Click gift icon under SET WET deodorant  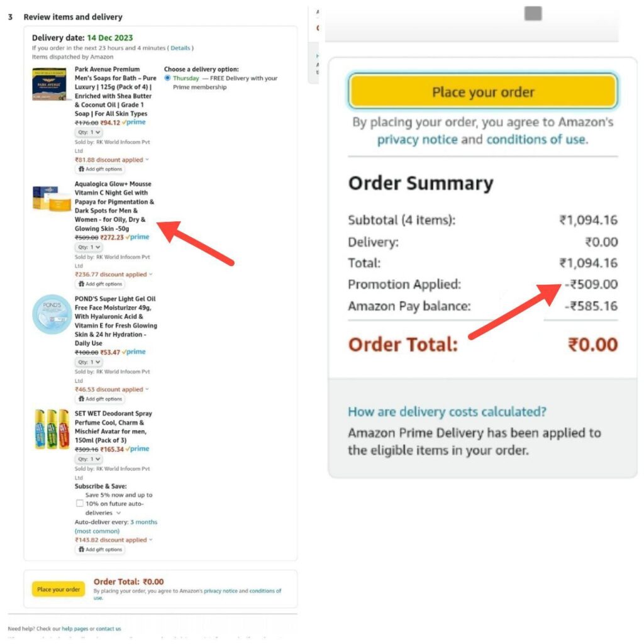coord(99,550)
